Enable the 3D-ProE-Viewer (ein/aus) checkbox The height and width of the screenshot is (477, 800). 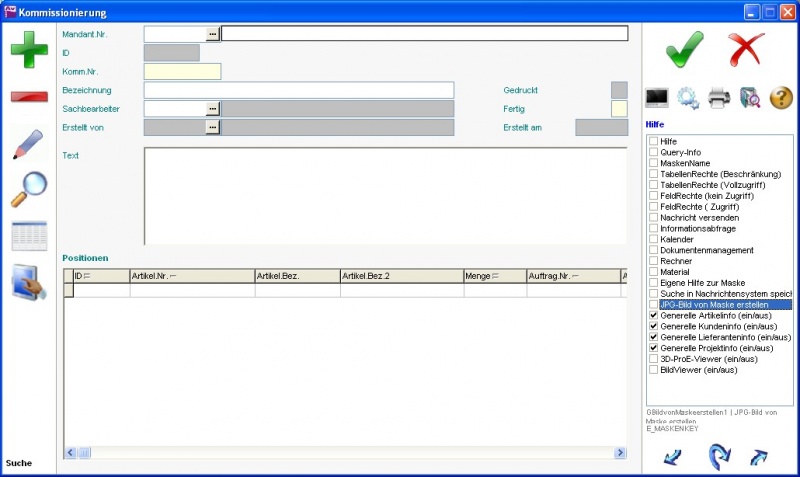pos(654,359)
